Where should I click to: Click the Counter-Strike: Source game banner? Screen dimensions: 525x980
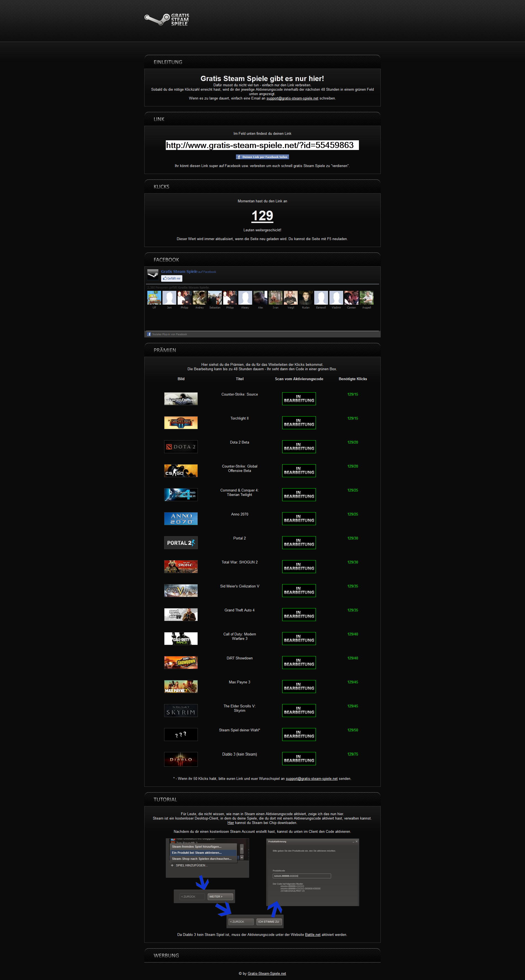[x=181, y=399]
